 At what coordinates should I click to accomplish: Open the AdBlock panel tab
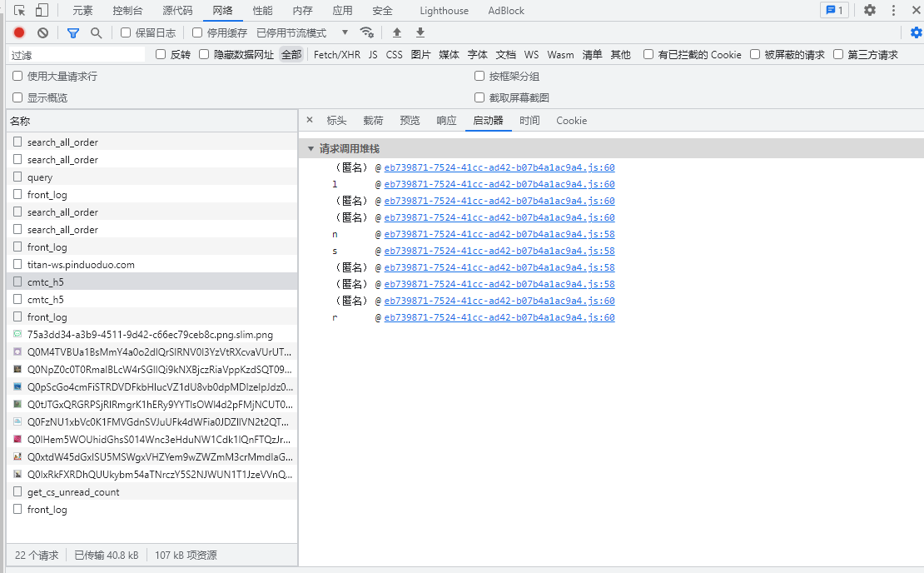click(506, 11)
